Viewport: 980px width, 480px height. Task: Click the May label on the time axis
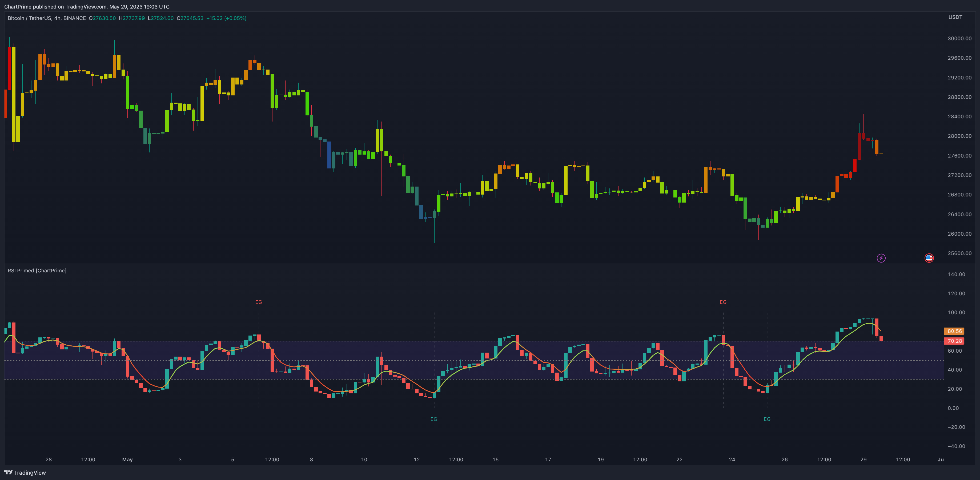click(127, 459)
